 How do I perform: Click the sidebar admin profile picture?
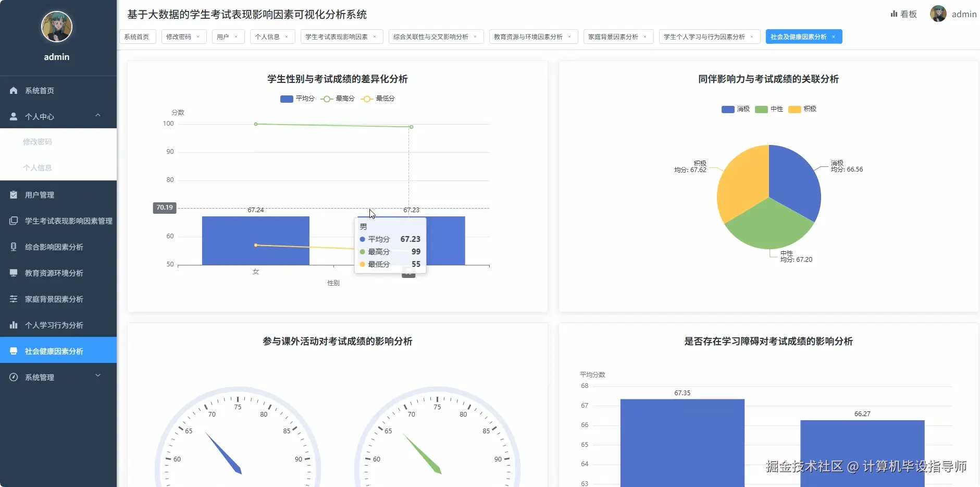click(57, 27)
